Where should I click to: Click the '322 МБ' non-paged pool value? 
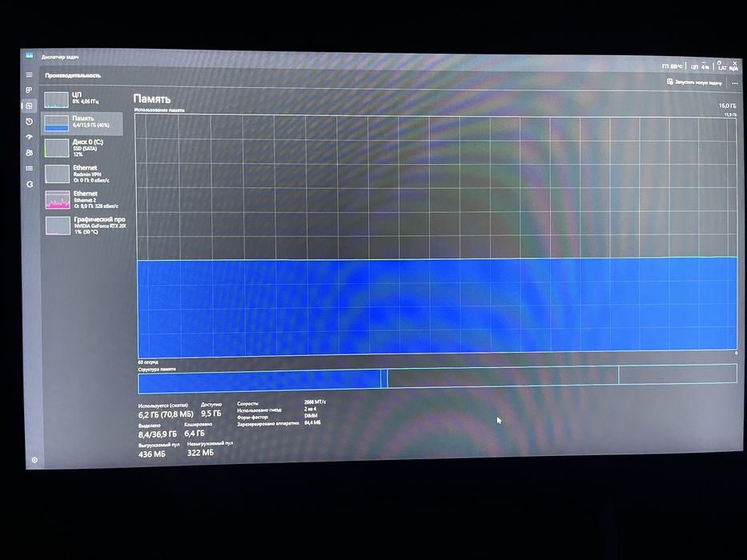coord(200,452)
